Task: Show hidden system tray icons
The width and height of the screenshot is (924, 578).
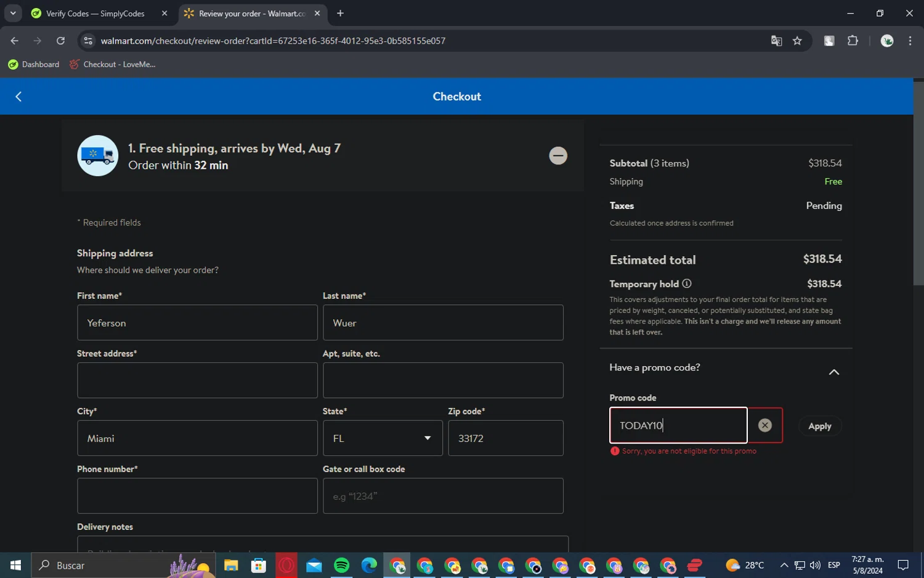Action: click(x=784, y=565)
